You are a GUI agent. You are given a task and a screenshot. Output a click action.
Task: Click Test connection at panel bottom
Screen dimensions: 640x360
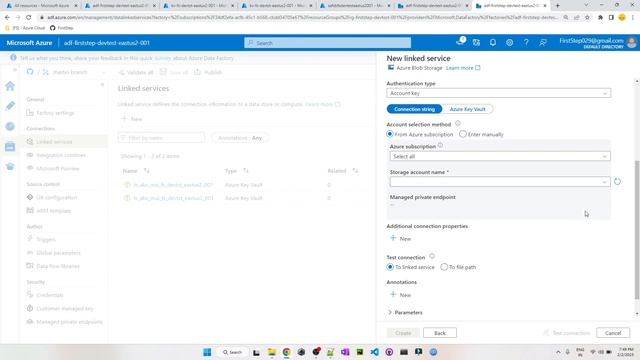566,333
